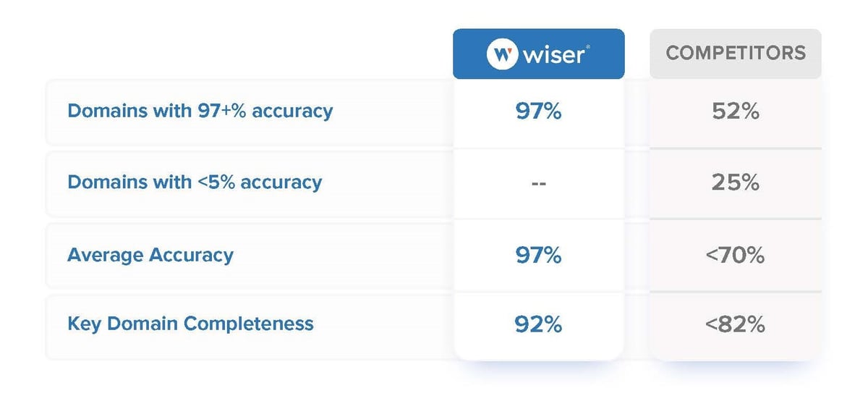
Task: Open the 'Key Domain Completeness' row label
Action: (x=190, y=324)
